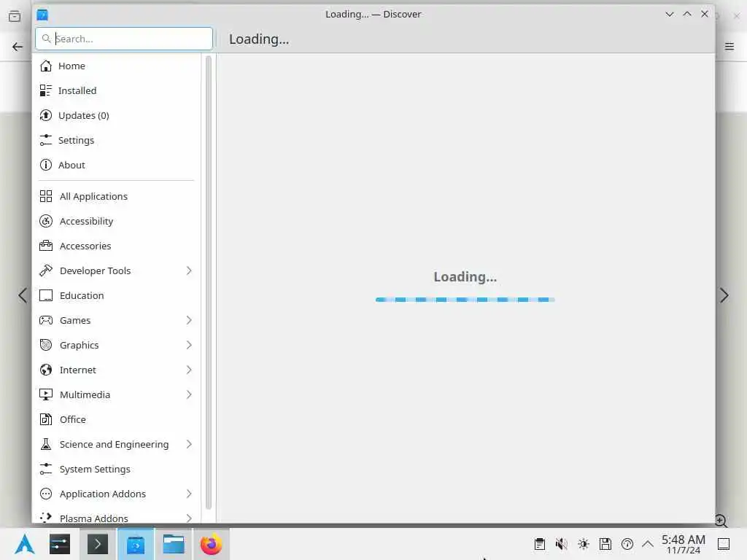The height and width of the screenshot is (560, 747).
Task: Click the next arrow in background window
Action: (724, 295)
